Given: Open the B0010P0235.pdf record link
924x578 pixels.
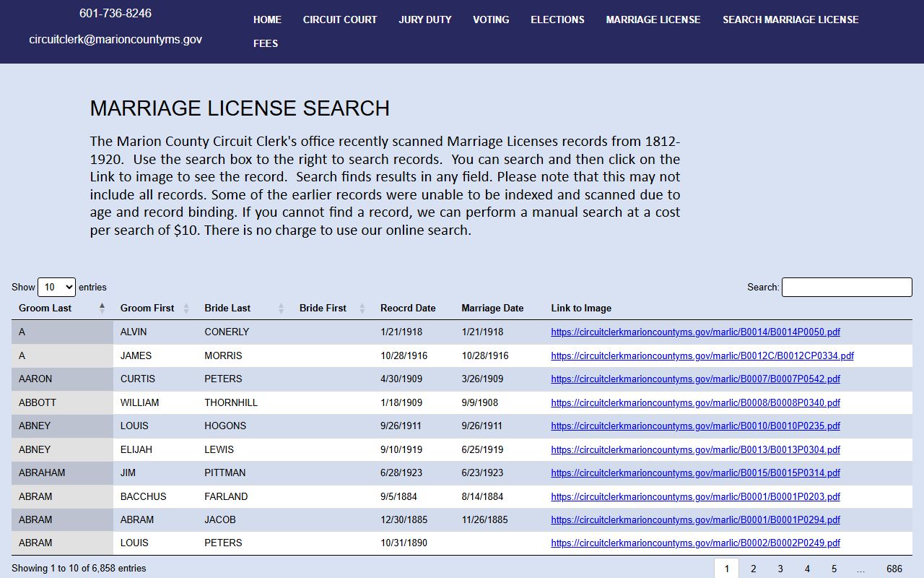Looking at the screenshot, I should [x=695, y=426].
